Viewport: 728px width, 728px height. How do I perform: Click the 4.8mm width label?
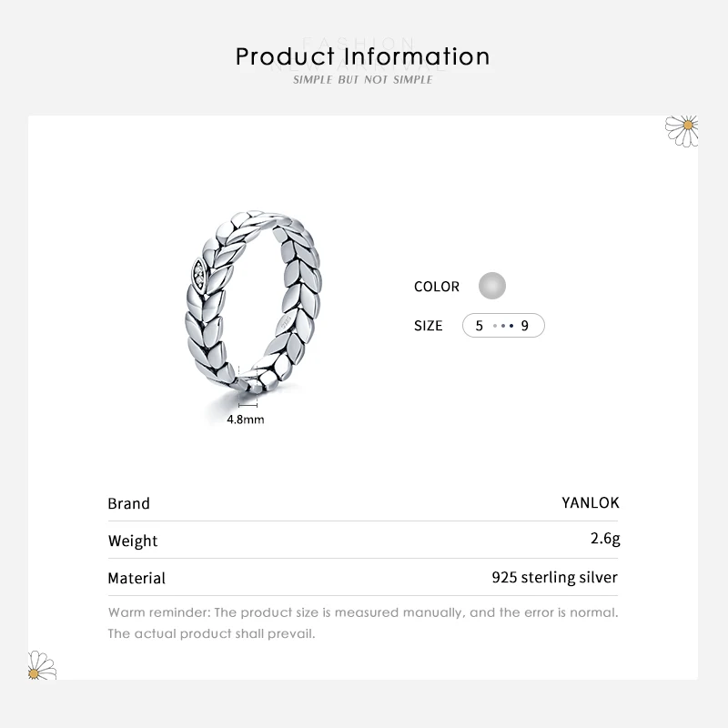tap(246, 420)
